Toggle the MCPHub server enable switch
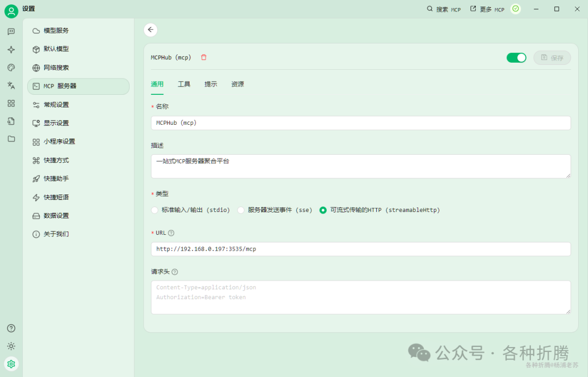Image resolution: width=588 pixels, height=377 pixels. (x=516, y=58)
